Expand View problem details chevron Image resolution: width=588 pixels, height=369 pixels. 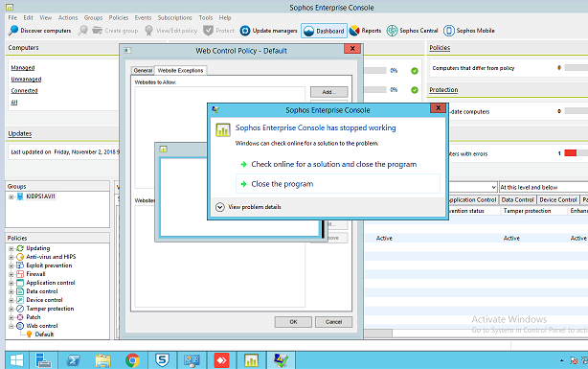[219, 207]
